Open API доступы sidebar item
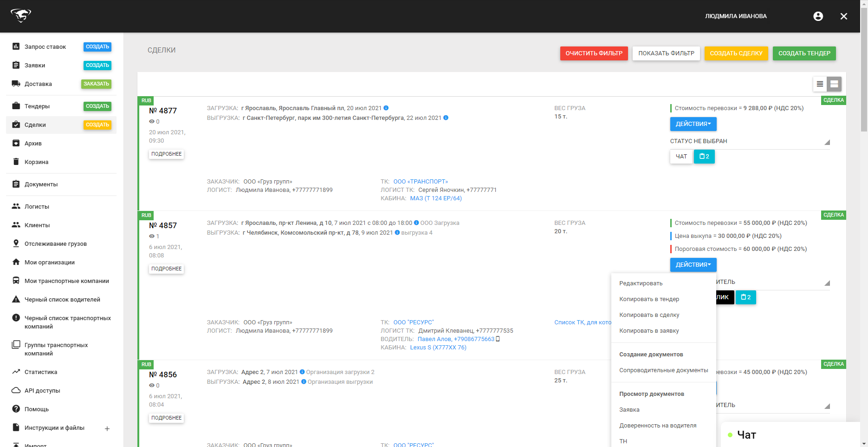 click(x=42, y=390)
